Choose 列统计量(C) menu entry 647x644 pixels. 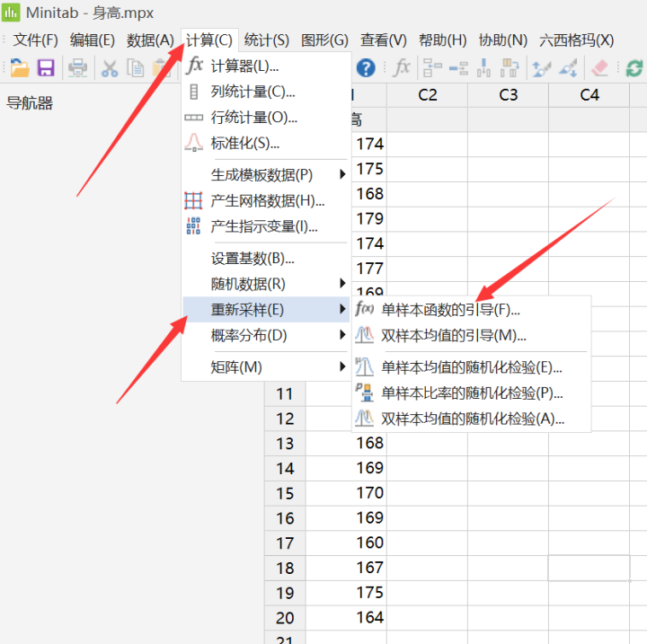[x=266, y=92]
